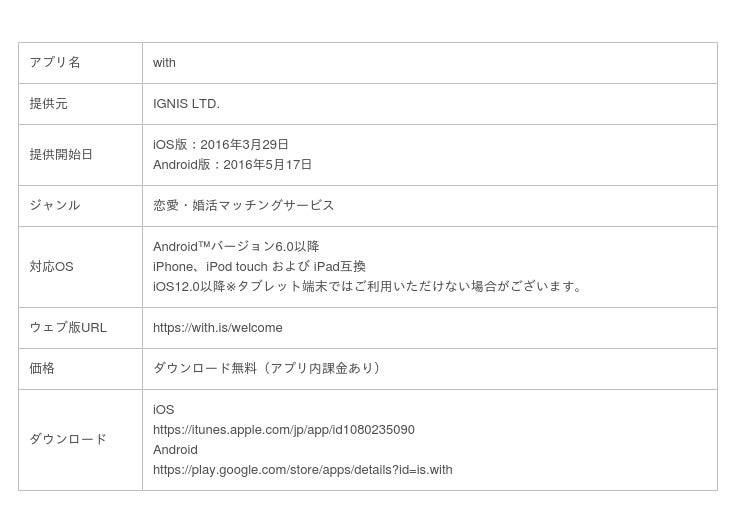Click the ダウンロード無料 price text
740x531 pixels.
(x=267, y=369)
